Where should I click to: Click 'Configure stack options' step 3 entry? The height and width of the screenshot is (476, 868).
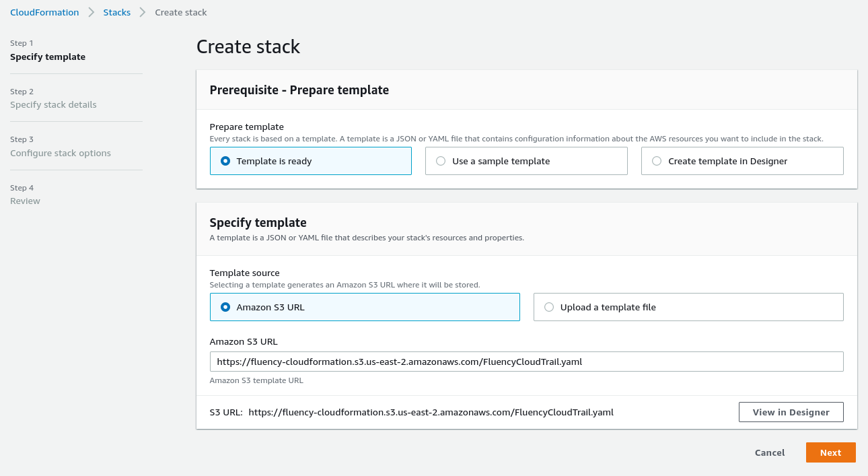click(x=61, y=153)
